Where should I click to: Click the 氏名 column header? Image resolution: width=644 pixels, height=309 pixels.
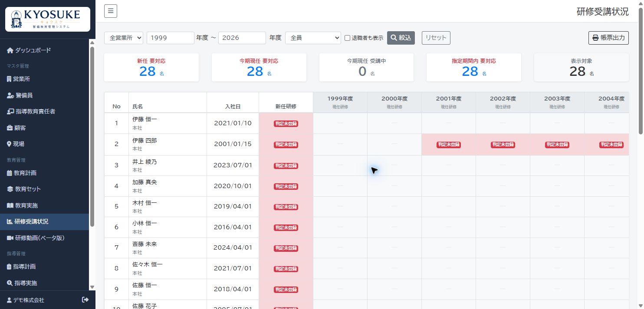point(168,102)
